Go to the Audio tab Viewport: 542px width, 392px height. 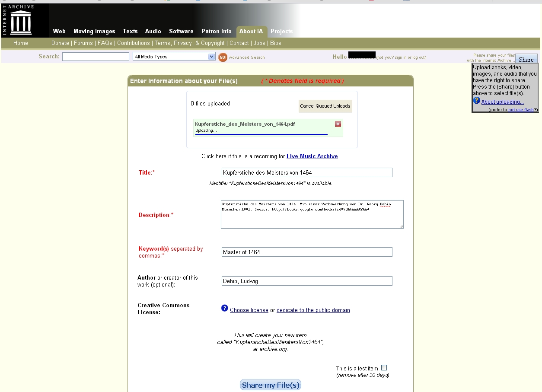click(x=153, y=31)
